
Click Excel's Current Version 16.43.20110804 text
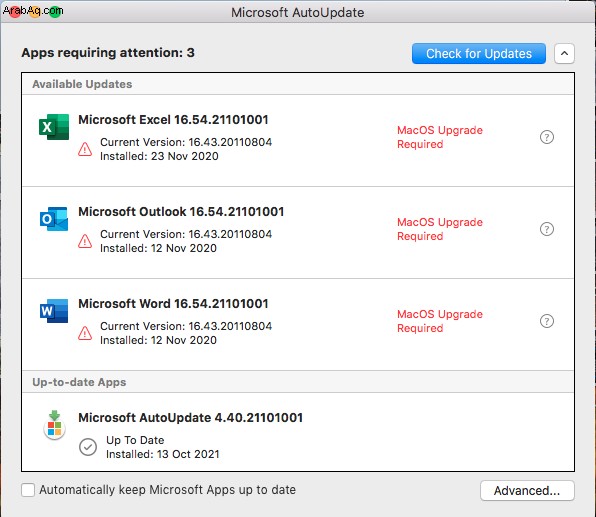tap(186, 142)
